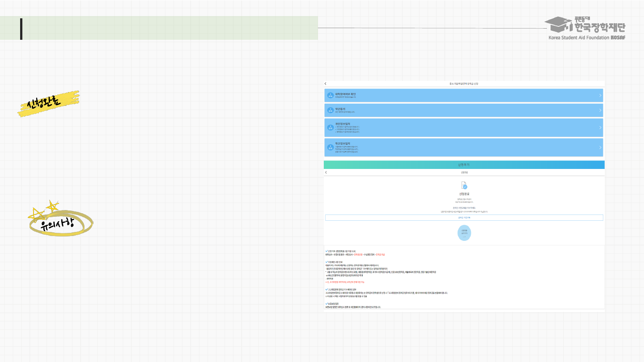Click the step 1 circle icon for 대학참여여부 확인
Image resolution: width=644 pixels, height=362 pixels.
[x=330, y=95]
